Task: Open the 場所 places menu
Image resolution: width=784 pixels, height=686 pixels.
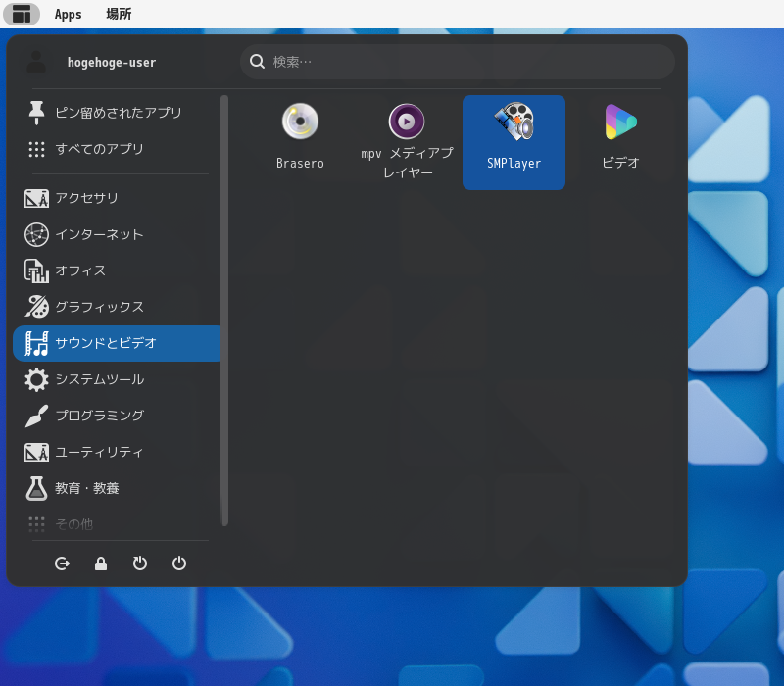Action: (119, 14)
